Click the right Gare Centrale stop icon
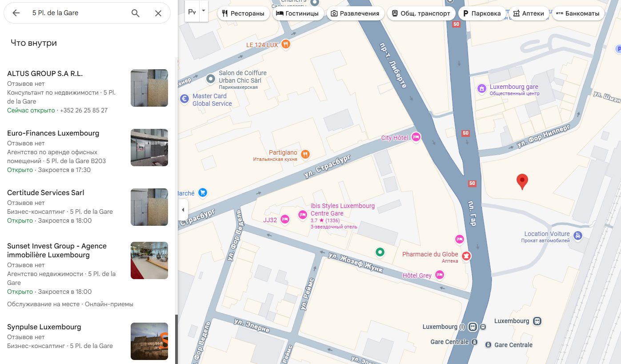Screen dimensions: 621x364 coord(488,344)
